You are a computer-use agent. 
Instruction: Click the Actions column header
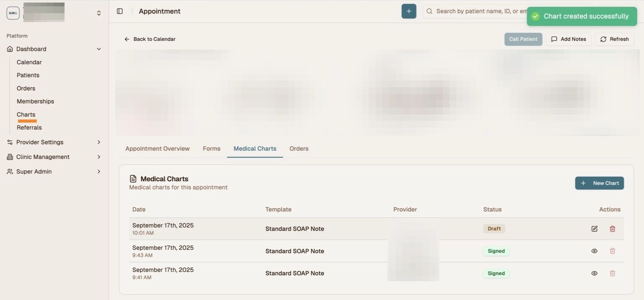click(x=610, y=209)
